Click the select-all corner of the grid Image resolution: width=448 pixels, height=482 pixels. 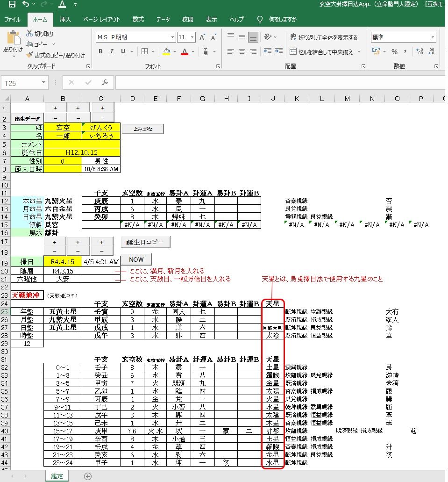click(x=5, y=98)
